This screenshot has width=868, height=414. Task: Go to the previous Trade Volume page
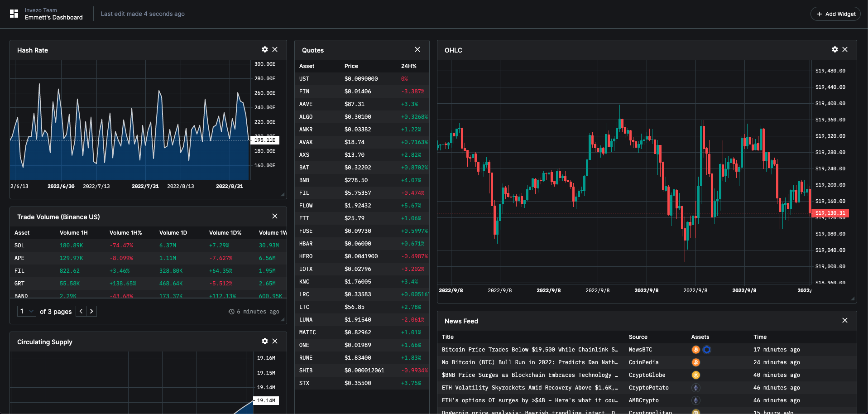pyautogui.click(x=81, y=311)
